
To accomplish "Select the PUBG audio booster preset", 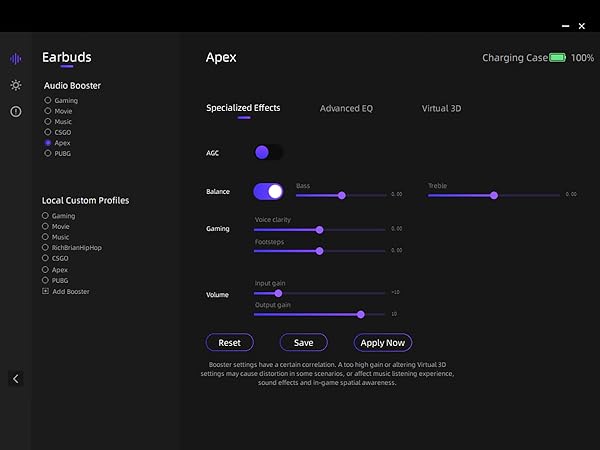I will coord(47,154).
